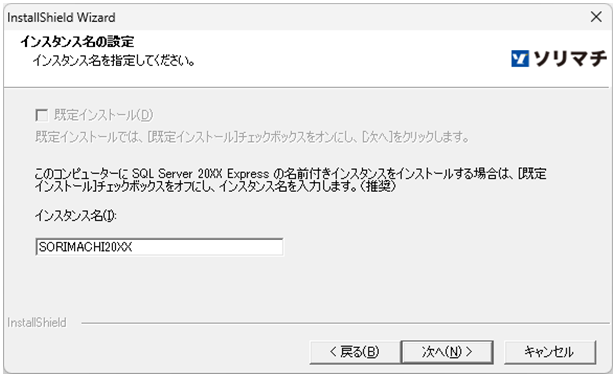Click the SQL Server 20XX Express description paragraph
This screenshot has width=616, height=377.
(290, 179)
